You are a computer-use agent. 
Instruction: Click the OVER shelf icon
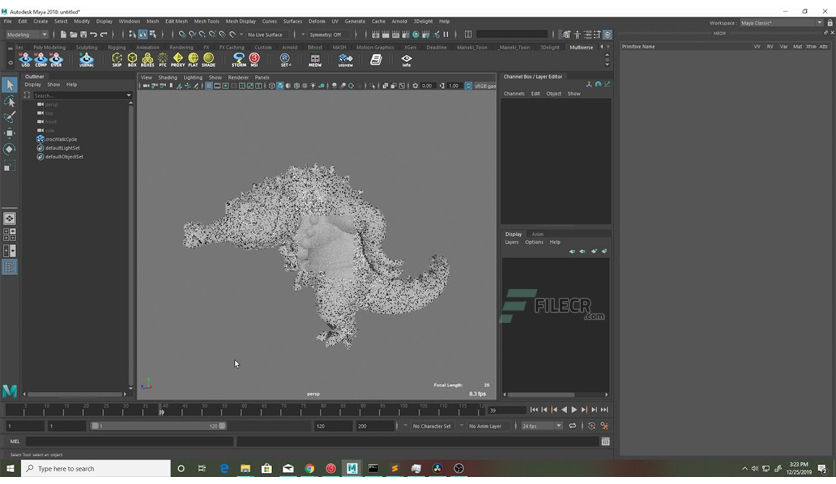(56, 60)
